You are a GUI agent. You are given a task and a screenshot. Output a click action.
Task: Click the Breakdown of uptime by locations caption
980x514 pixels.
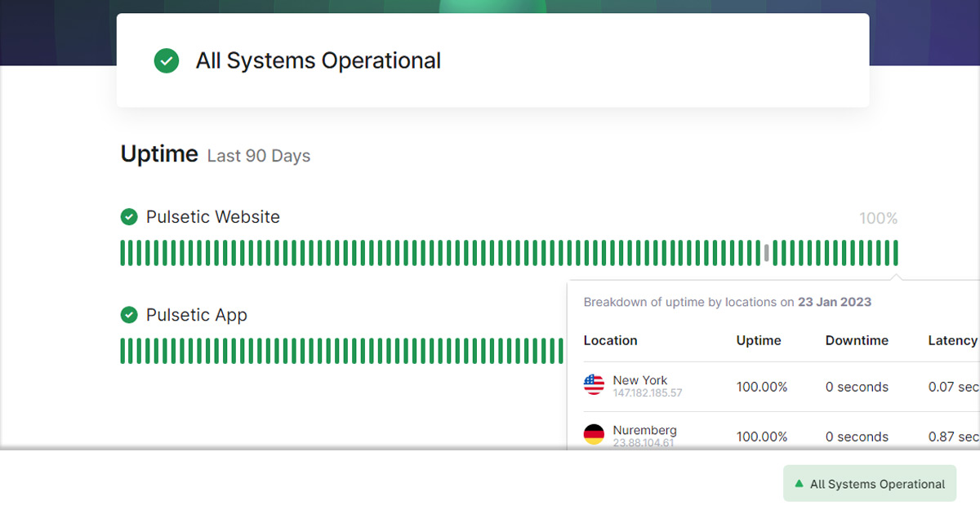pyautogui.click(x=728, y=302)
